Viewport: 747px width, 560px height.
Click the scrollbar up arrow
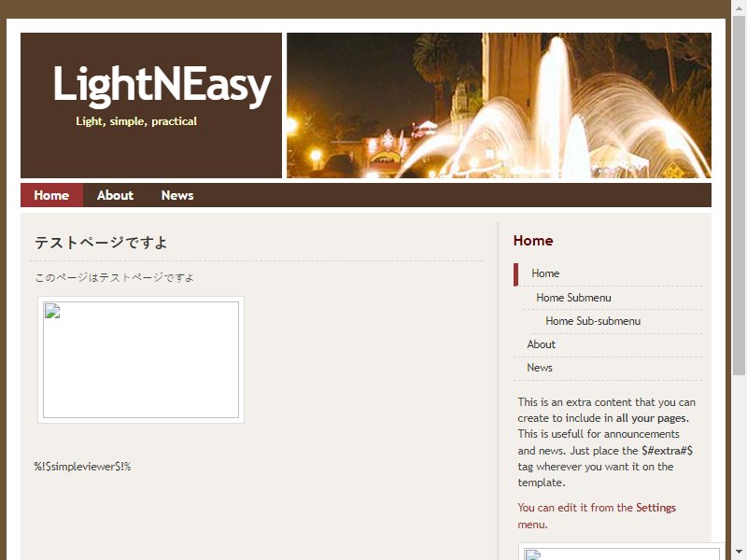[x=739, y=7]
